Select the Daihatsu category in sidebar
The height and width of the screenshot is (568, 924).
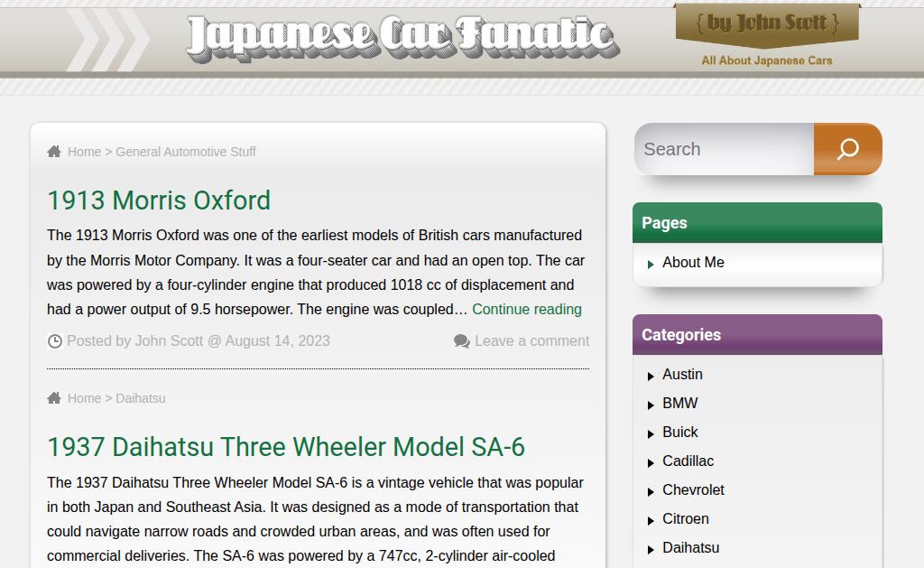coord(690,548)
